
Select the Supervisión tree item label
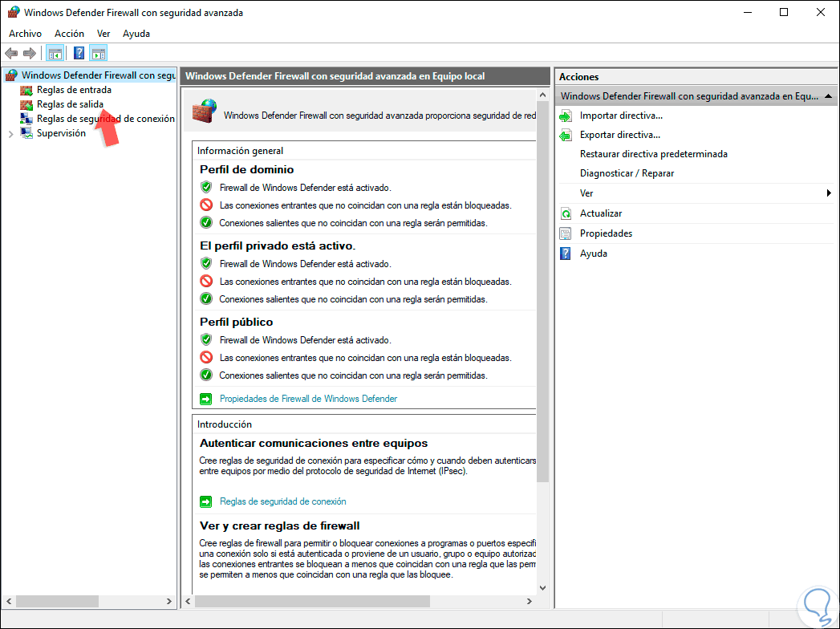[61, 133]
